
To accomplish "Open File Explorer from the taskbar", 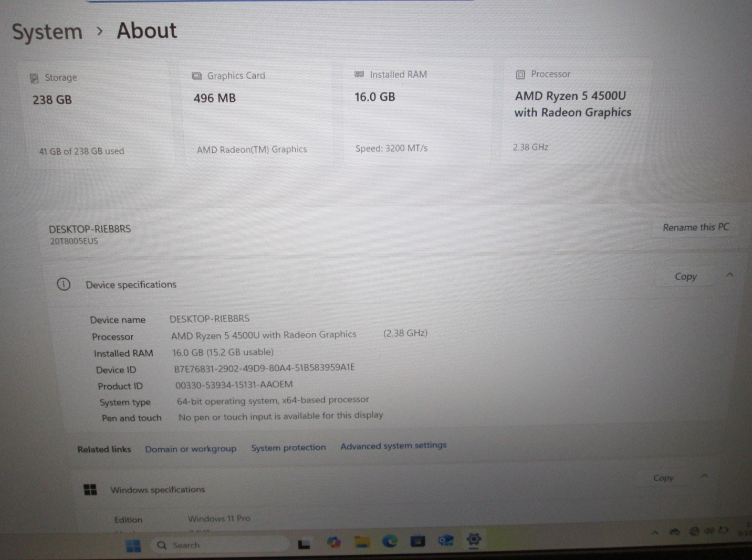I will tap(361, 542).
